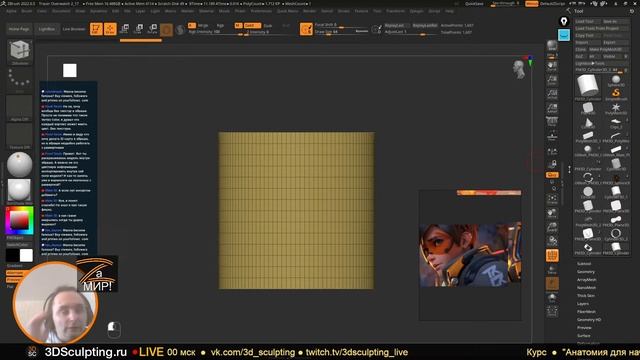Click the current PM3D_Cylinder tool thumbnail
Screen dimensions: 640x360
[x=588, y=87]
